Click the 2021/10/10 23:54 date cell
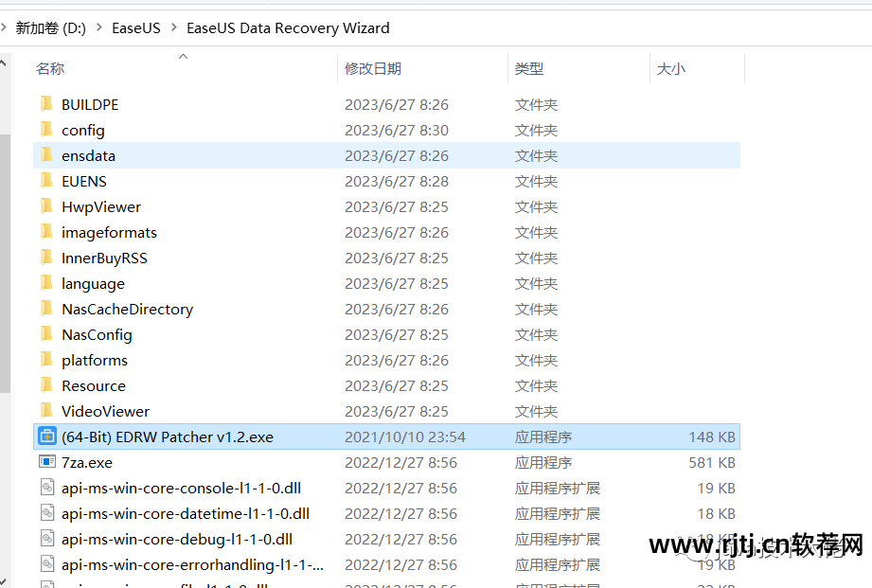This screenshot has width=872, height=588. (x=405, y=437)
